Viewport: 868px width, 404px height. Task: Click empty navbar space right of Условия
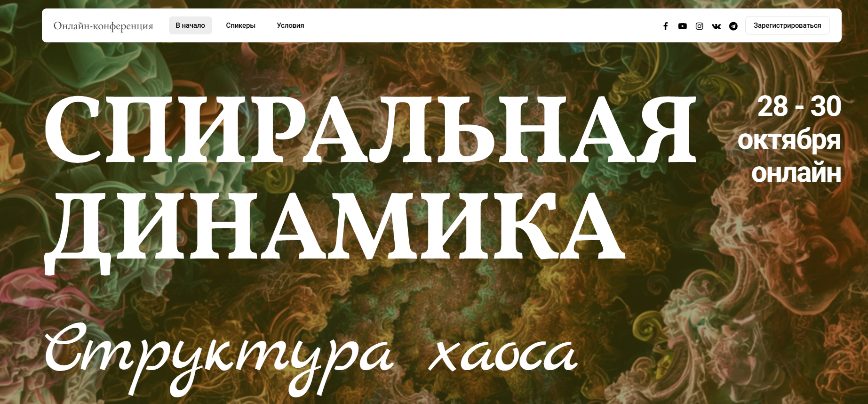point(470,25)
